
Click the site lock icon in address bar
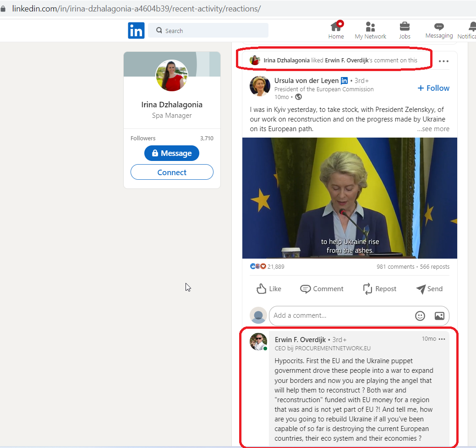(x=3, y=9)
